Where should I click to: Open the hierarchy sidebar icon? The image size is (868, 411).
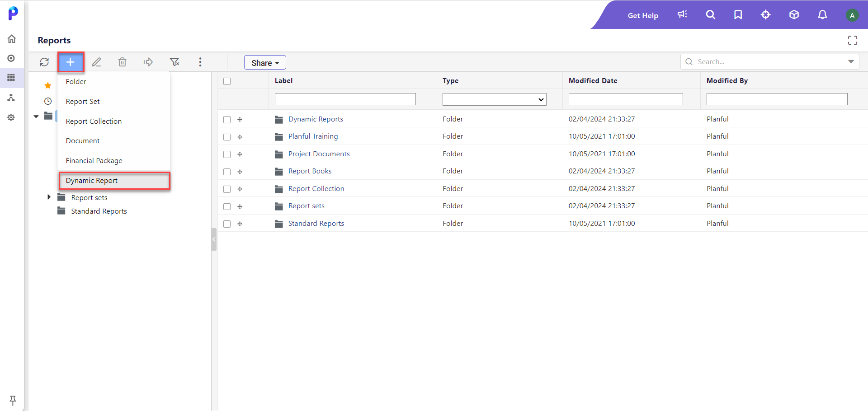(11, 98)
